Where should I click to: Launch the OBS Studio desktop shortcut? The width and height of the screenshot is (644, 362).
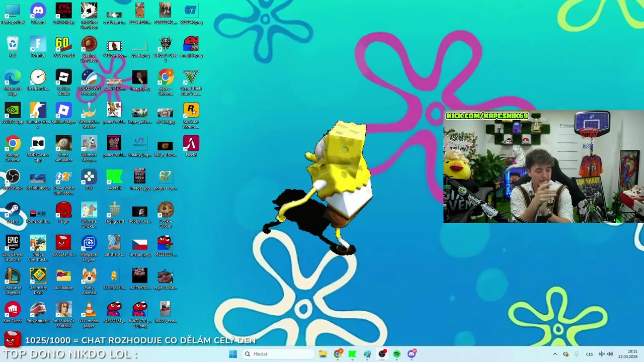[13, 179]
